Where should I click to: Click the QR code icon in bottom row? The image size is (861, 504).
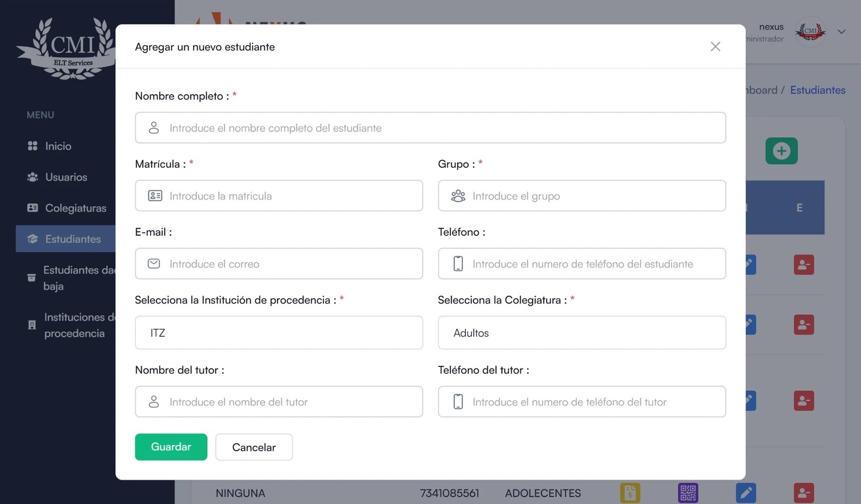pos(688,493)
